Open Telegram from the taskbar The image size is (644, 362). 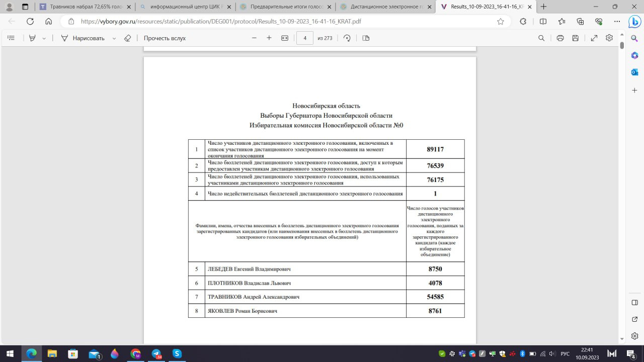(156, 353)
